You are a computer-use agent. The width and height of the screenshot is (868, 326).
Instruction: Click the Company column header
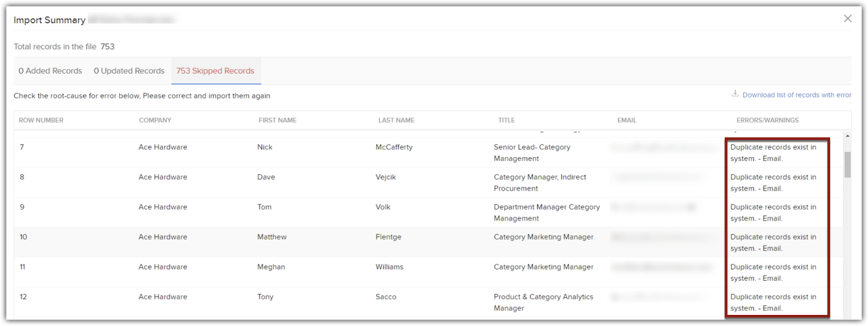pos(155,120)
